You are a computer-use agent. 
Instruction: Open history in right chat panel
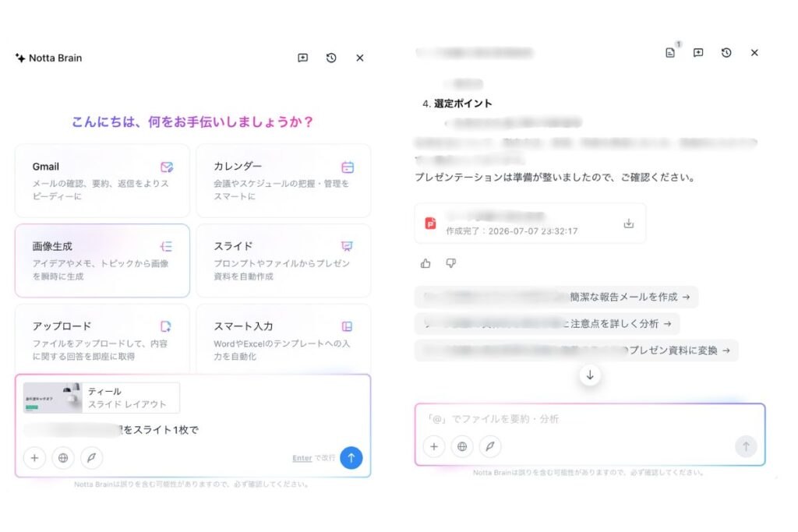click(x=726, y=52)
